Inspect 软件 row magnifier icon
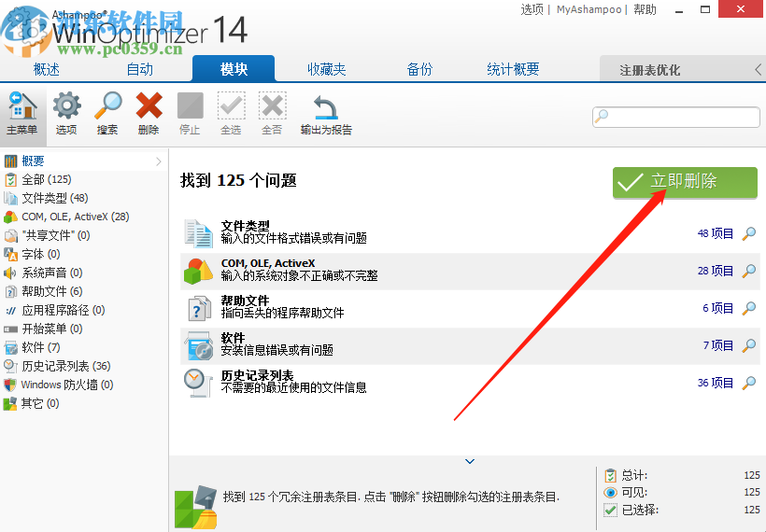766x532 pixels. 749,345
